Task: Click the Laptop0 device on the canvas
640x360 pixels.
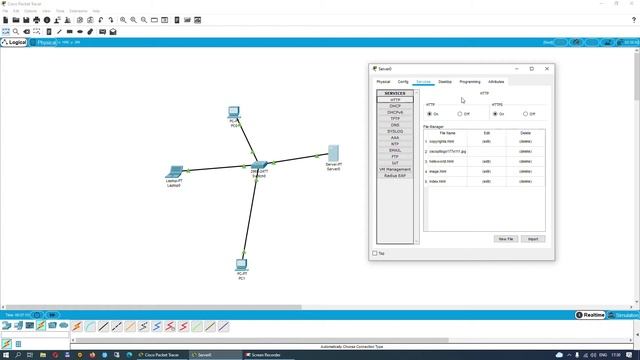Action: tap(175, 171)
